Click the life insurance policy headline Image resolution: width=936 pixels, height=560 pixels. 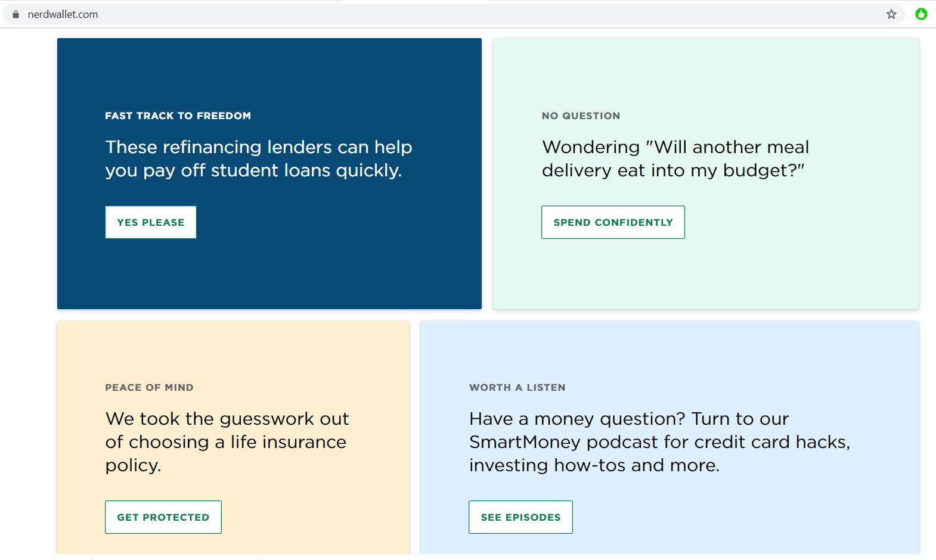click(227, 441)
